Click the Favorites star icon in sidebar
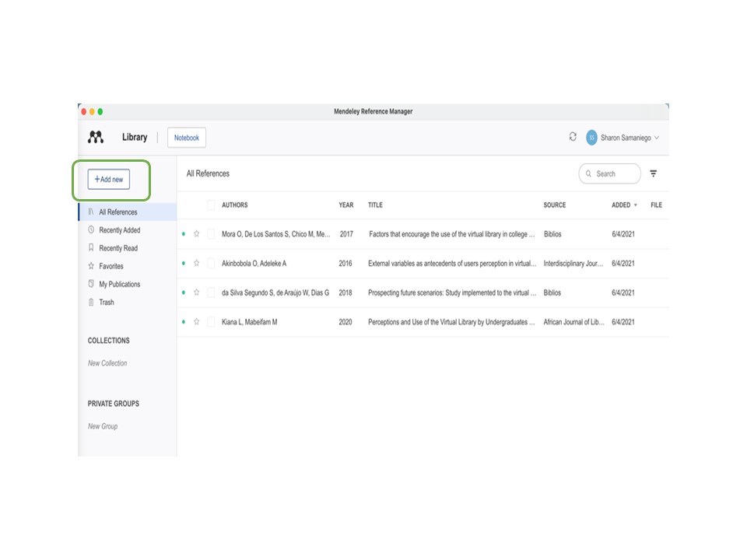This screenshot has width=747, height=560. [x=91, y=266]
